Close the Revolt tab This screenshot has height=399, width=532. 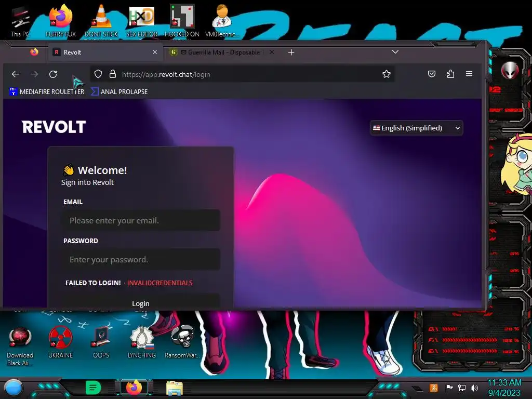coord(155,52)
